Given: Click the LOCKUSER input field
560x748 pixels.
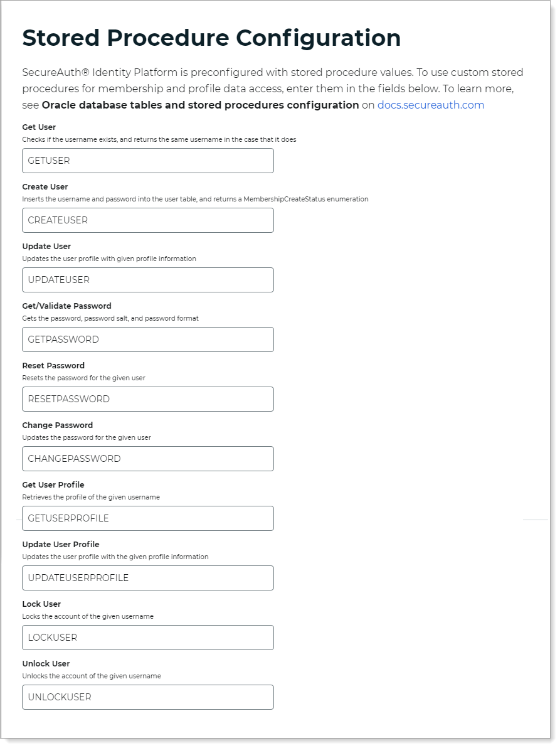Looking at the screenshot, I should pyautogui.click(x=148, y=638).
